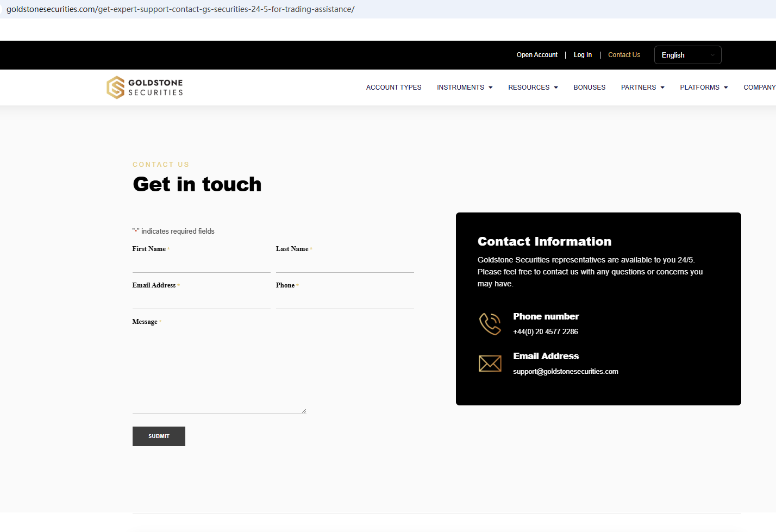
Task: Go to the Bonuses page
Action: [589, 87]
